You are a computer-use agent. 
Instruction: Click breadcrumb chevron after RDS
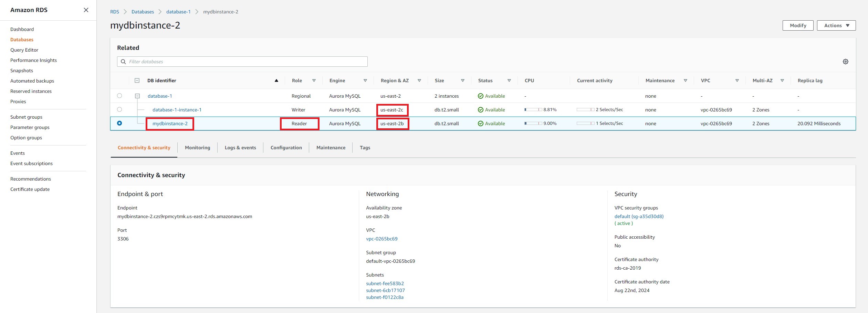click(125, 12)
